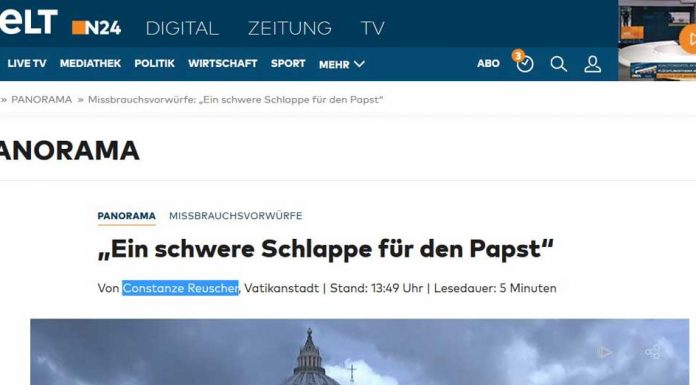Click the headline Ein schwere Schlappe für den Papst

325,249
